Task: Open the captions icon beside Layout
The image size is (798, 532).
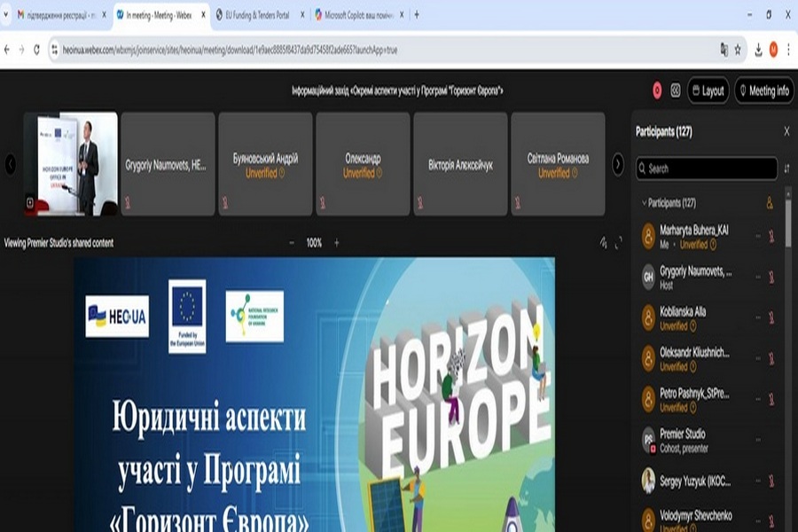Action: (x=676, y=90)
